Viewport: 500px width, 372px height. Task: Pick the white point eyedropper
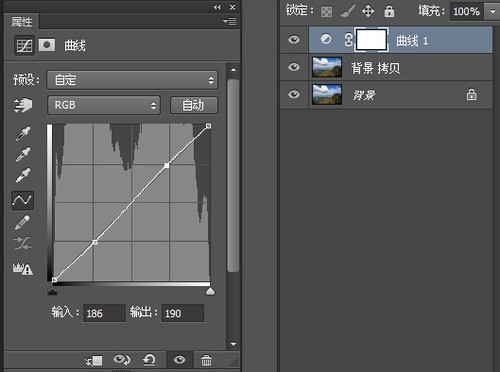[x=23, y=175]
